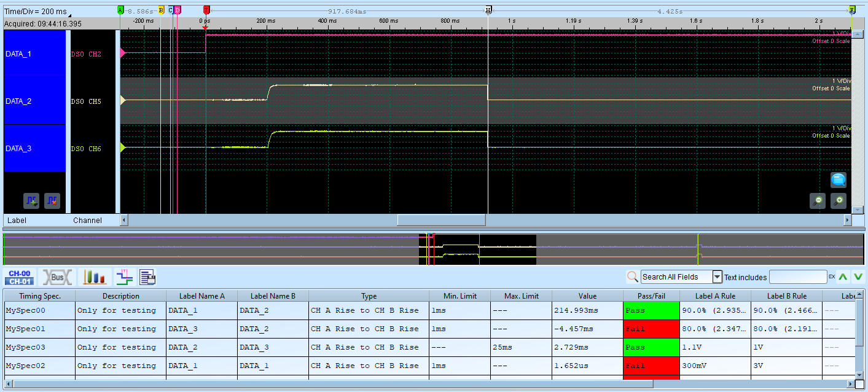Viewport: 868px width, 392px height.
Task: Click the Label column header below channels
Action: click(x=17, y=220)
